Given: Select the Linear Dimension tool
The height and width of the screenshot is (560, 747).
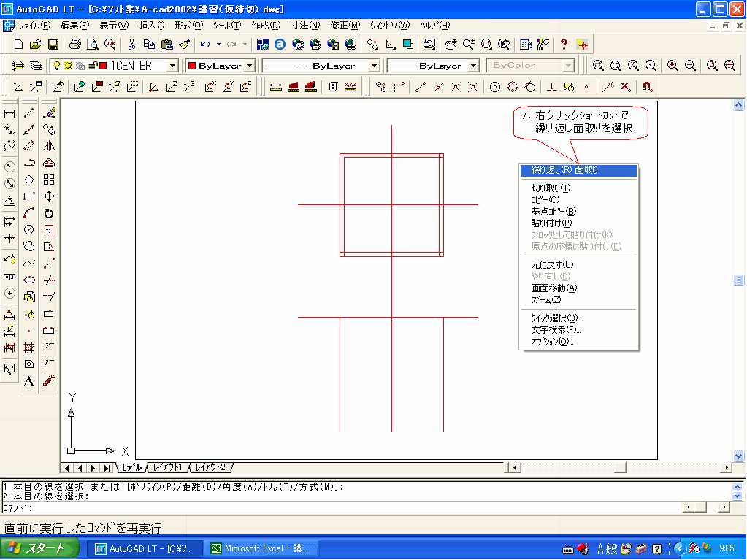Looking at the screenshot, I should pos(9,113).
